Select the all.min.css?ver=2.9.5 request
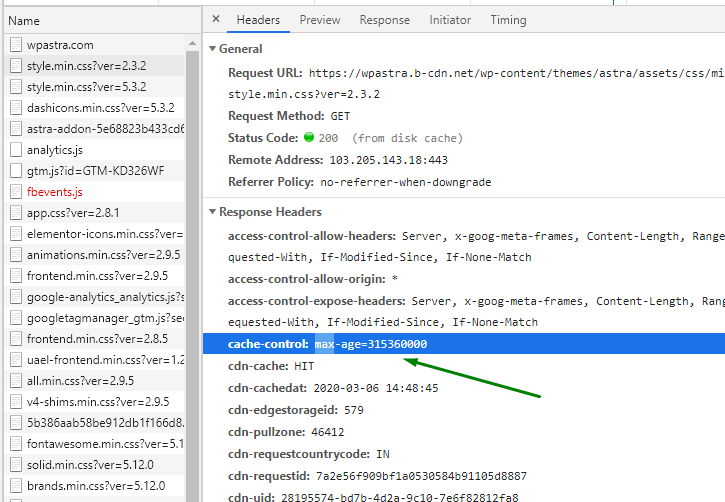Viewport: 725px width, 502px height. point(94,381)
